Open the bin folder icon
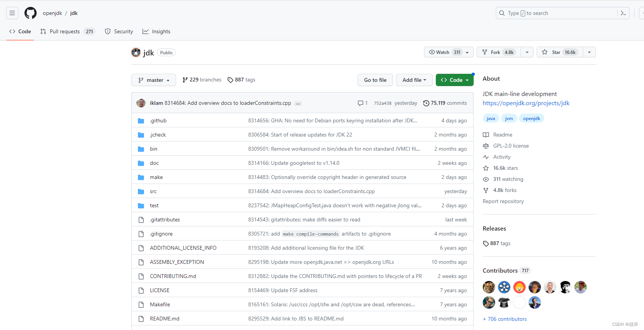The height and width of the screenshot is (330, 644). [x=141, y=149]
